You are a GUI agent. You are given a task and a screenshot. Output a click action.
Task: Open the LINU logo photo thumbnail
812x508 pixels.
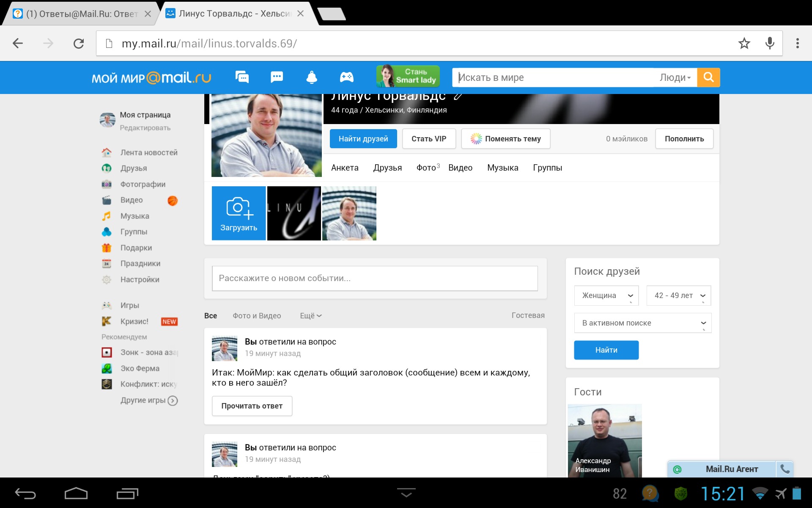pos(294,213)
